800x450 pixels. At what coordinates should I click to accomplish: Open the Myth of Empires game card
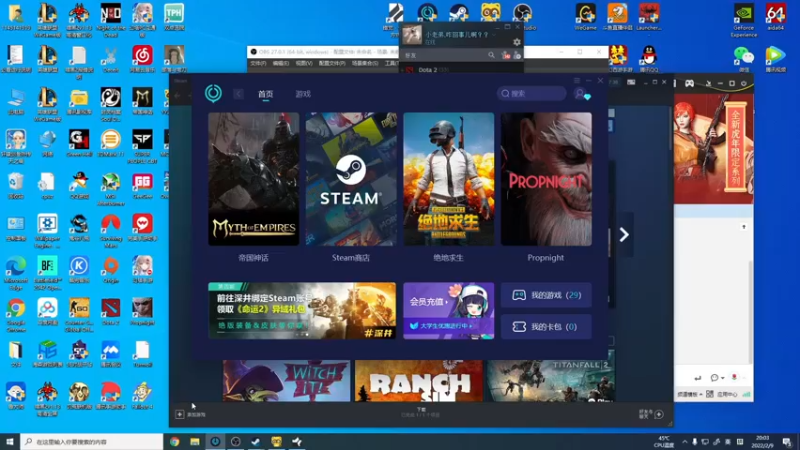pyautogui.click(x=254, y=179)
